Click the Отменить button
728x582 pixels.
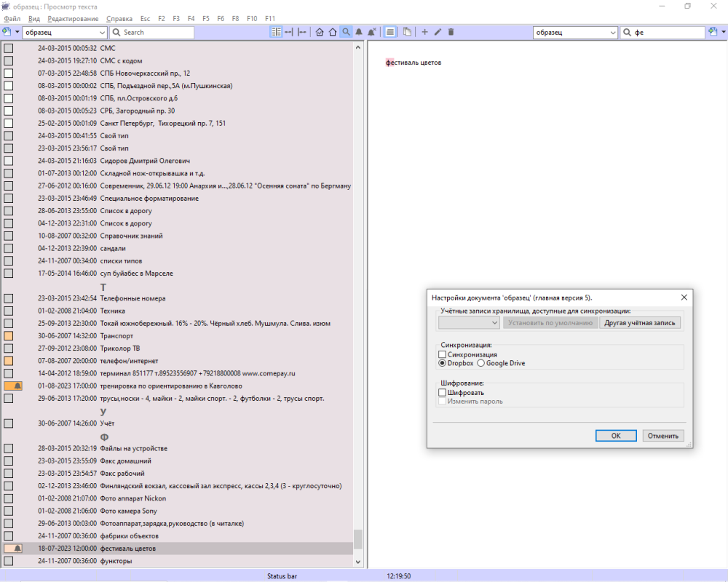pos(663,435)
